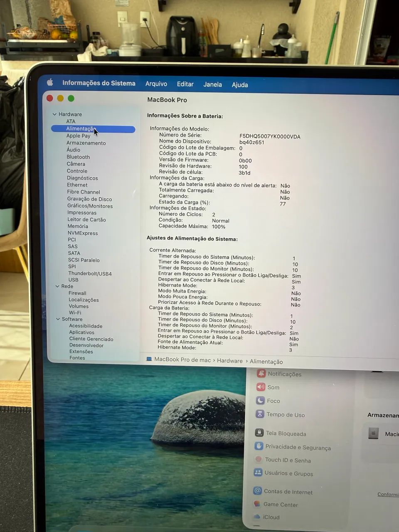The width and height of the screenshot is (399, 532).
Task: Click the Som speaker icon in Settings
Action: pos(261,387)
